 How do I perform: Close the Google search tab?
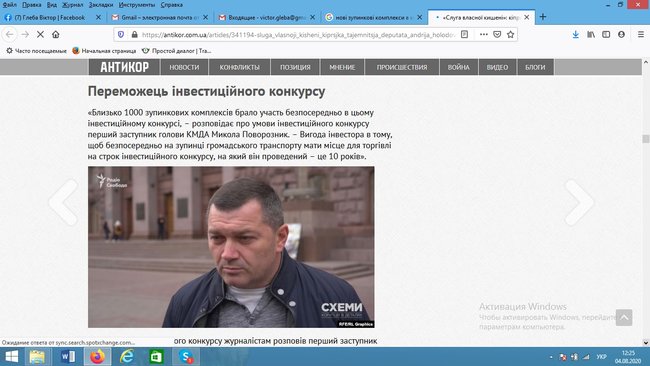tap(420, 17)
